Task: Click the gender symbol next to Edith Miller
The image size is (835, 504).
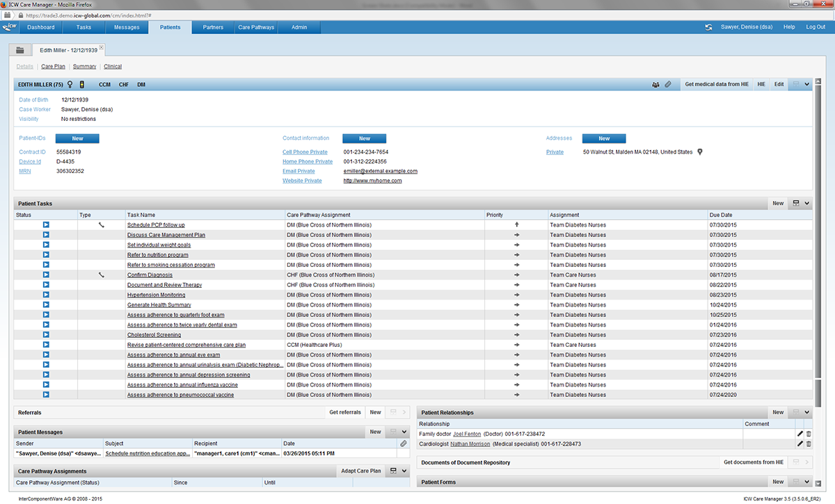Action: [x=70, y=84]
